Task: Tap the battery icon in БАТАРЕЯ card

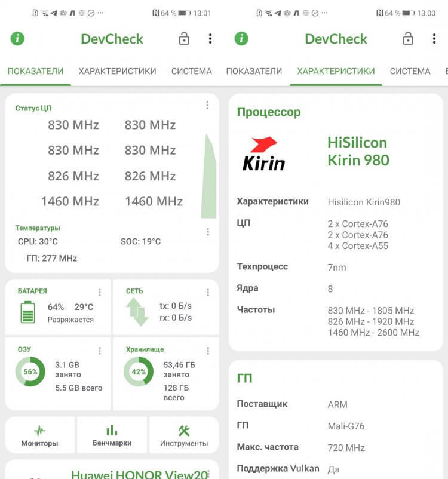Action: [x=27, y=312]
